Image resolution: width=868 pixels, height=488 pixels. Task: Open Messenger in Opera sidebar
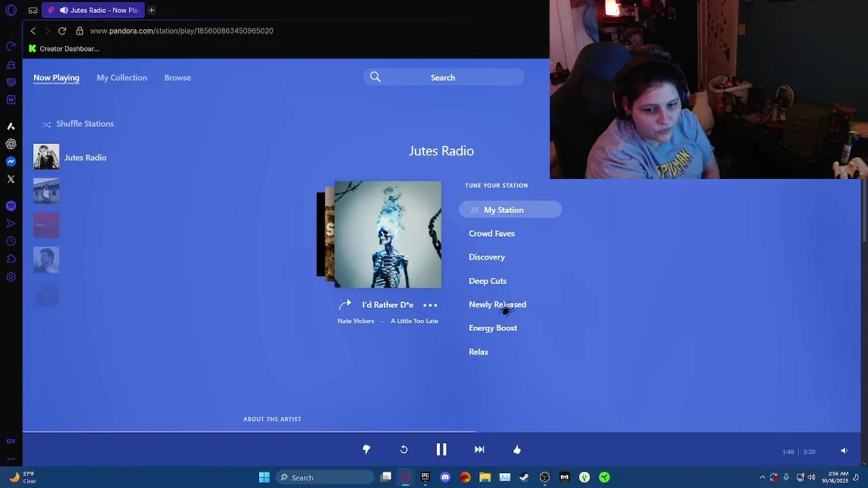tap(11, 161)
